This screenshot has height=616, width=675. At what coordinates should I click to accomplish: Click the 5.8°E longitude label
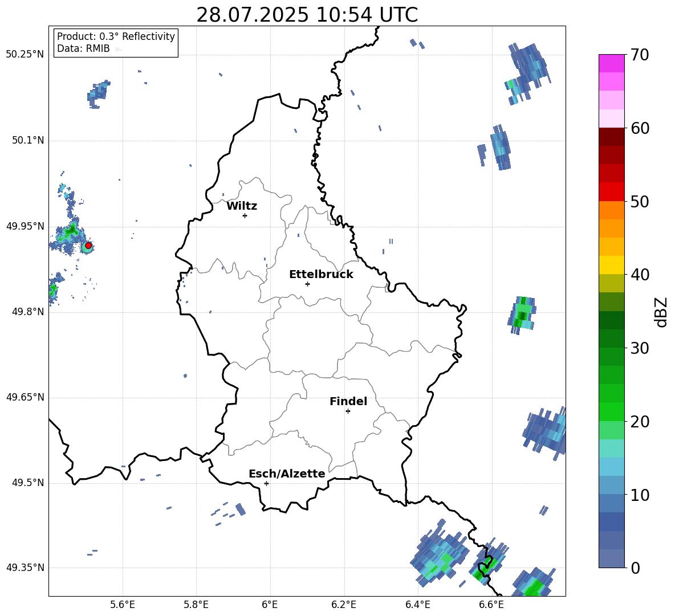click(196, 605)
